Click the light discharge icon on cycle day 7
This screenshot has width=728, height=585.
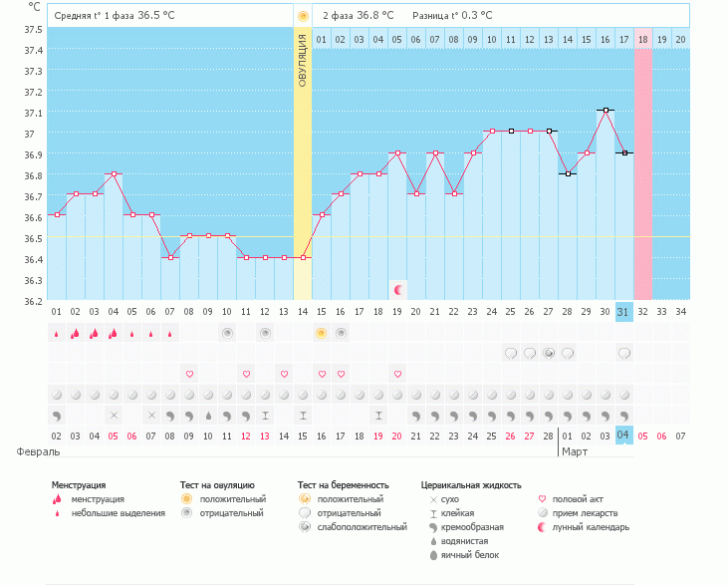click(170, 334)
